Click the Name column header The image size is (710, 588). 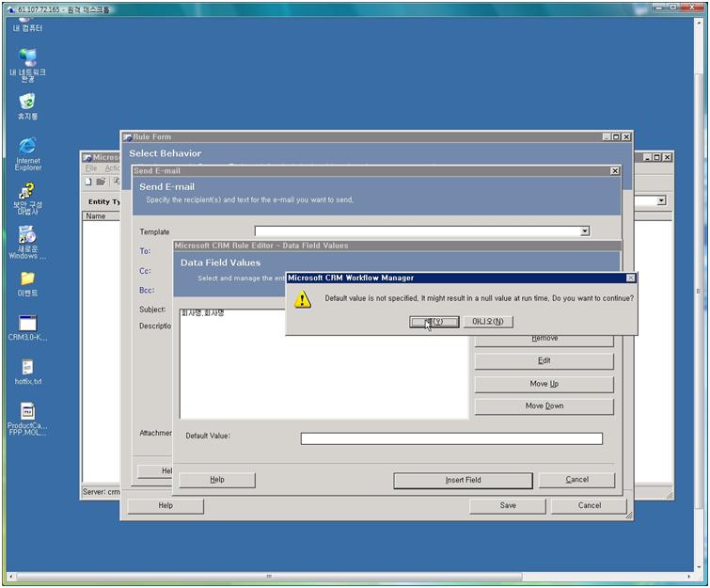tap(102, 216)
